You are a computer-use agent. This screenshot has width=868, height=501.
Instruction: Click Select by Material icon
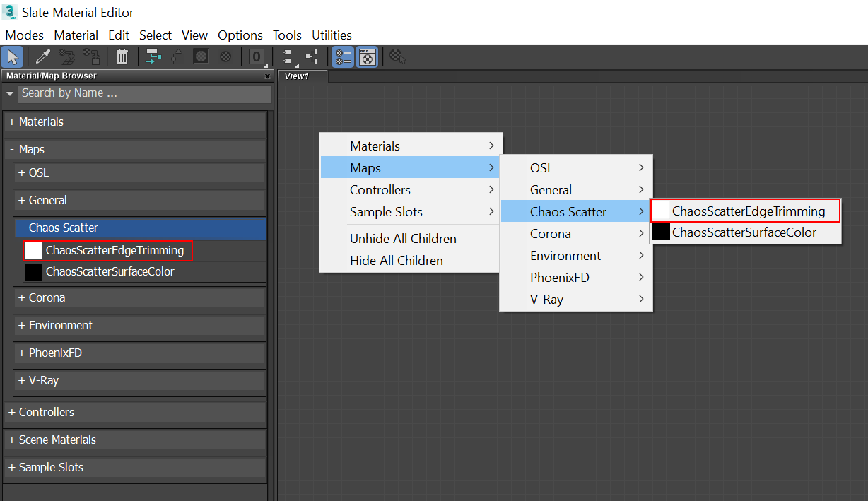tap(398, 57)
